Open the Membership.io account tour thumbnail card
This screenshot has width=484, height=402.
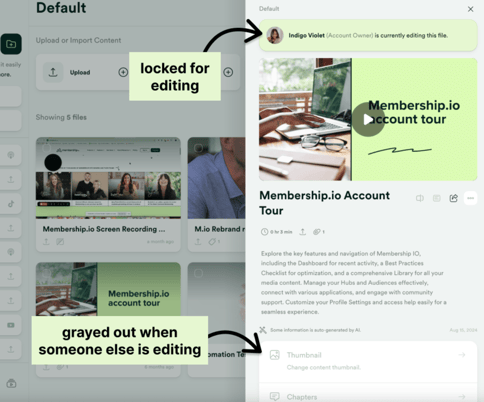coord(108,289)
